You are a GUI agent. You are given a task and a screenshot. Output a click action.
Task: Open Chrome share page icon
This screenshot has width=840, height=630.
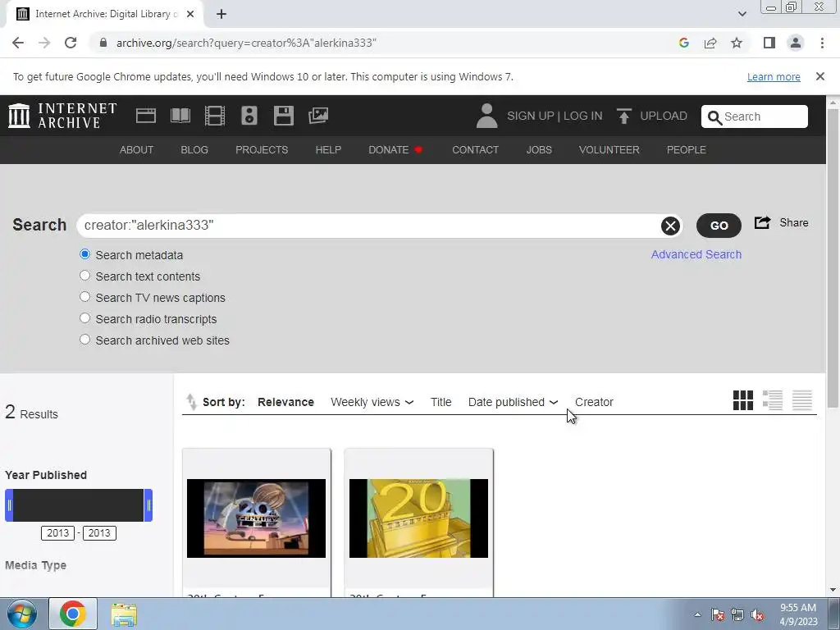click(710, 43)
